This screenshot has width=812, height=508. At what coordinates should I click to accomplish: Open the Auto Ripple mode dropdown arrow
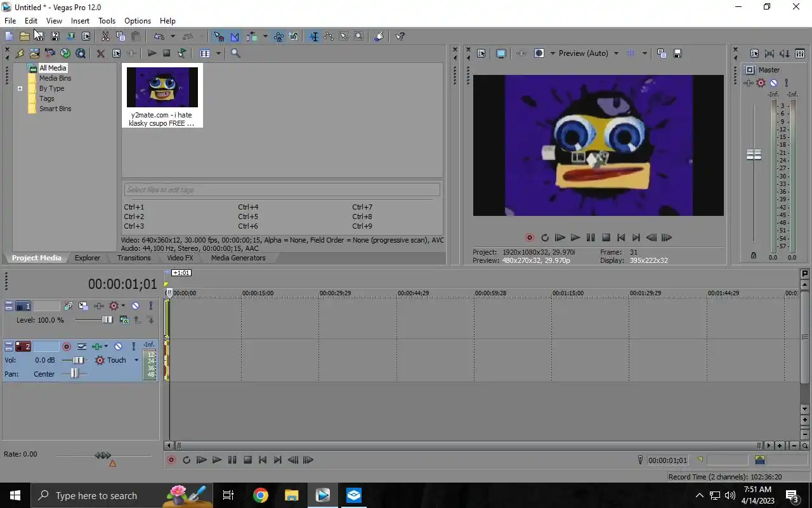click(x=265, y=36)
